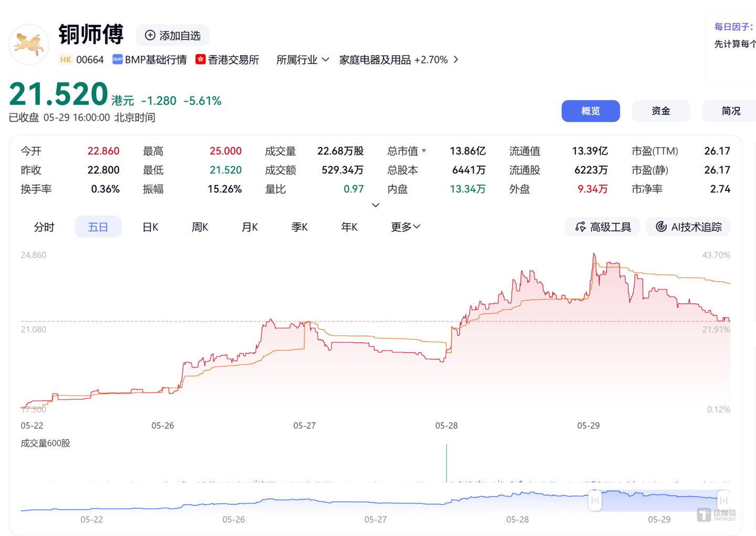Image resolution: width=756 pixels, height=536 pixels.
Task: Click the large green volume bar
Action: pyautogui.click(x=446, y=463)
